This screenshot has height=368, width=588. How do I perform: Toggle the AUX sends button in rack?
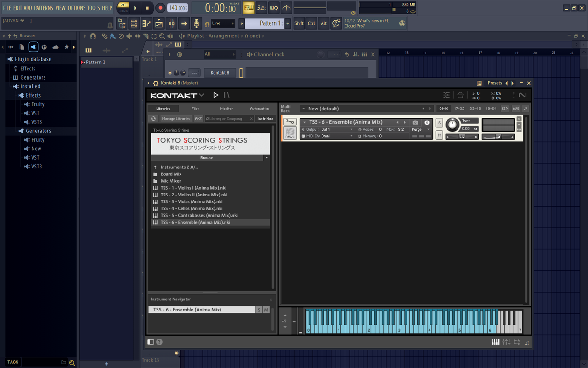coord(516,109)
